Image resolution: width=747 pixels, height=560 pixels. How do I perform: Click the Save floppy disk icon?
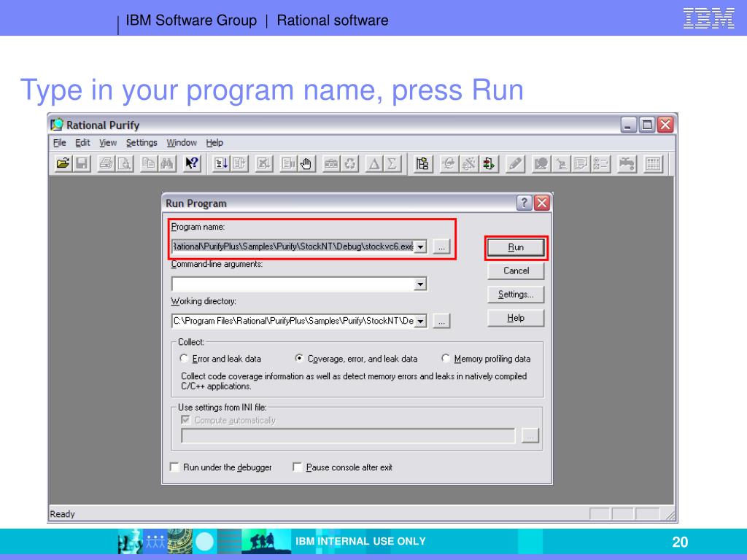[82, 164]
